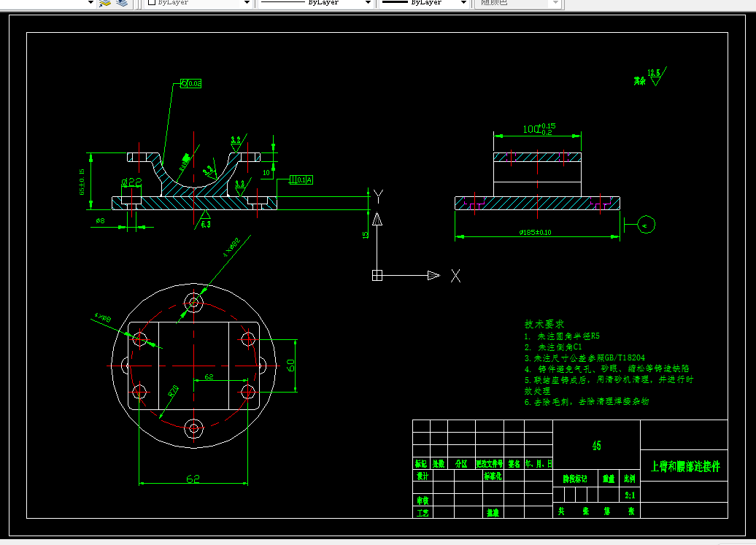
Task: Click the layer previous stack icon
Action: coord(122,2)
